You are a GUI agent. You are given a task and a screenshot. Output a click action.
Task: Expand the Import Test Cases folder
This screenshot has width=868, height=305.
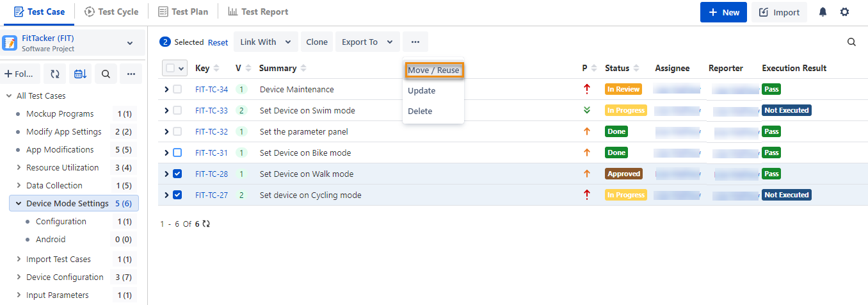(19, 260)
